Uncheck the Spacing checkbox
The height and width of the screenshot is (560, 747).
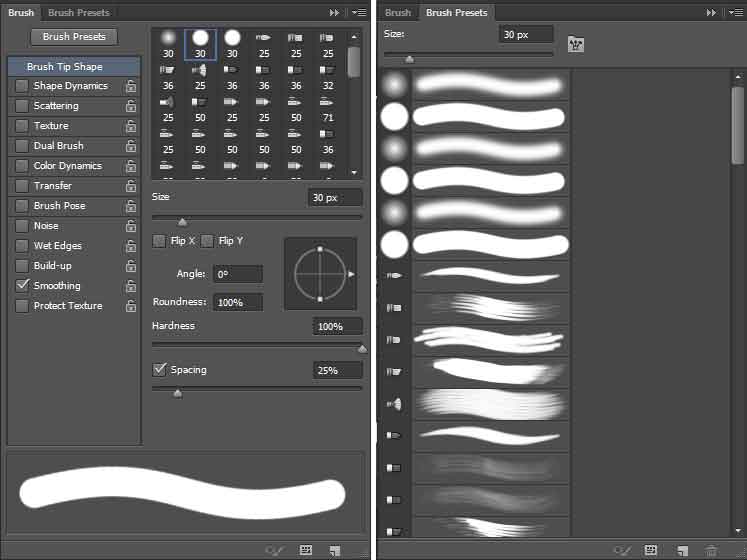pyautogui.click(x=159, y=370)
